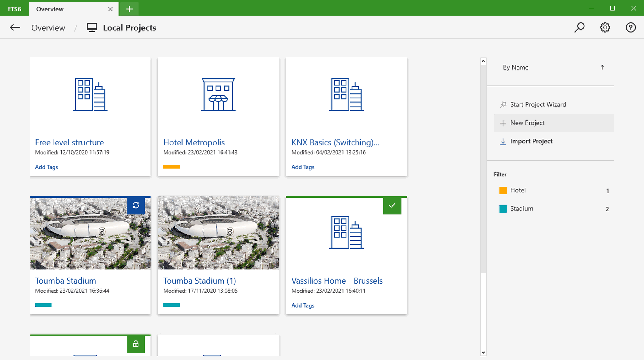Click the teal tag bar on Toumba Stadium (1)

171,305
